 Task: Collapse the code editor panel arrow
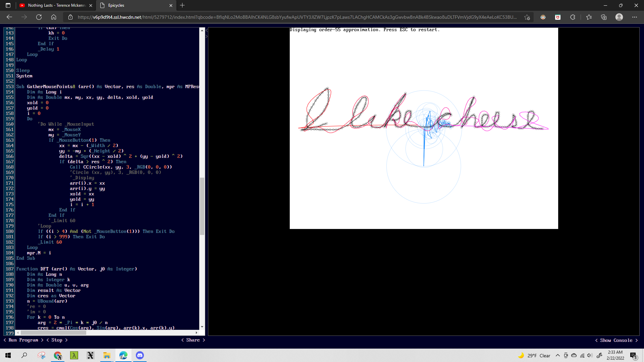tap(207, 31)
